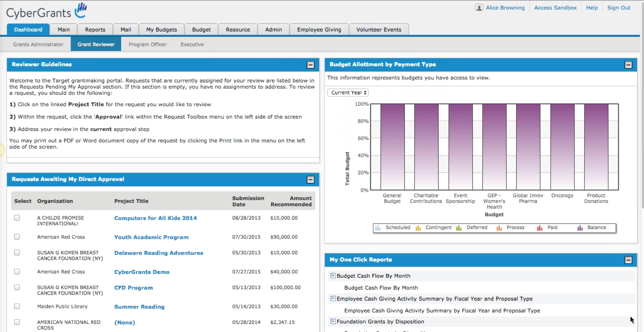Collapse the Budget Cash Flow By Month group
The height and width of the screenshot is (332, 644).
[x=333, y=276]
